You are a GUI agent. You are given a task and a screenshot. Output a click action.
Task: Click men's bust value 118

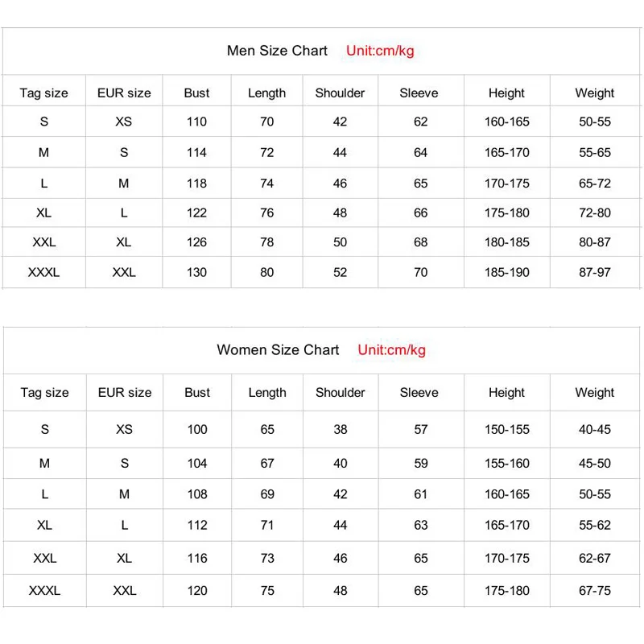click(196, 184)
